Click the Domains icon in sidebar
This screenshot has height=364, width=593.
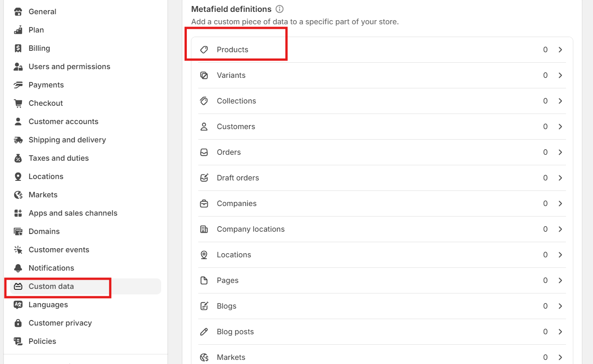pyautogui.click(x=18, y=231)
